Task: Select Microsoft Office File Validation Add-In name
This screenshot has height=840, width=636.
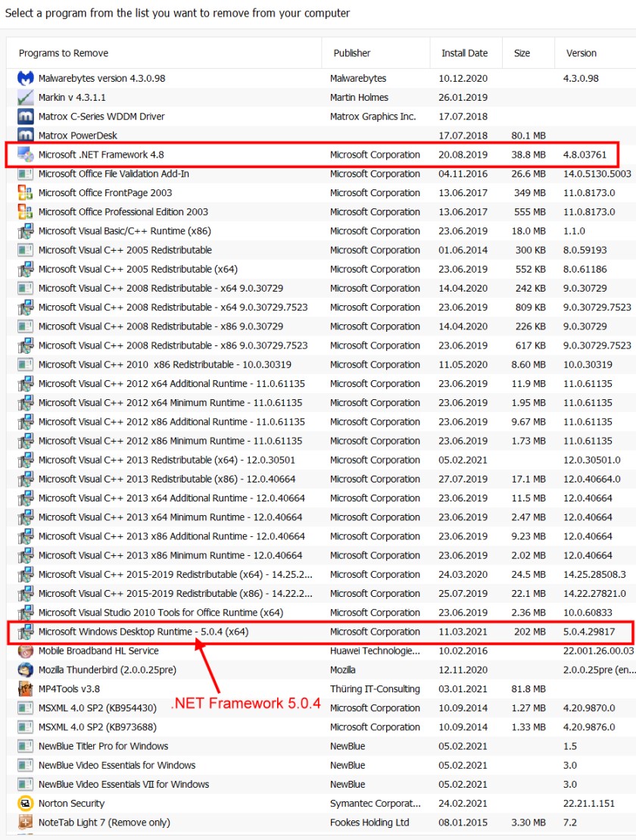Action: coord(114,173)
